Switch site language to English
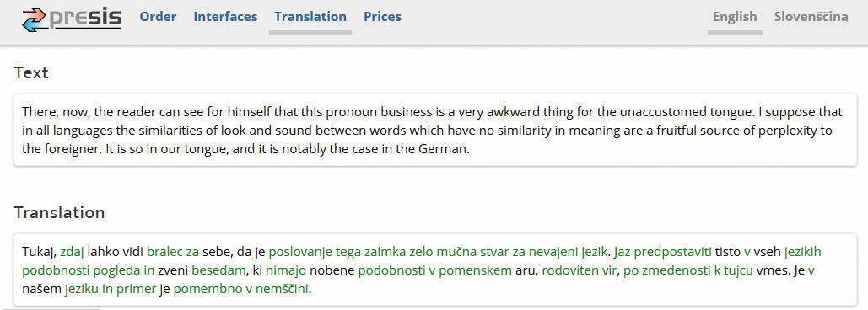The height and width of the screenshot is (310, 868). coord(735,17)
